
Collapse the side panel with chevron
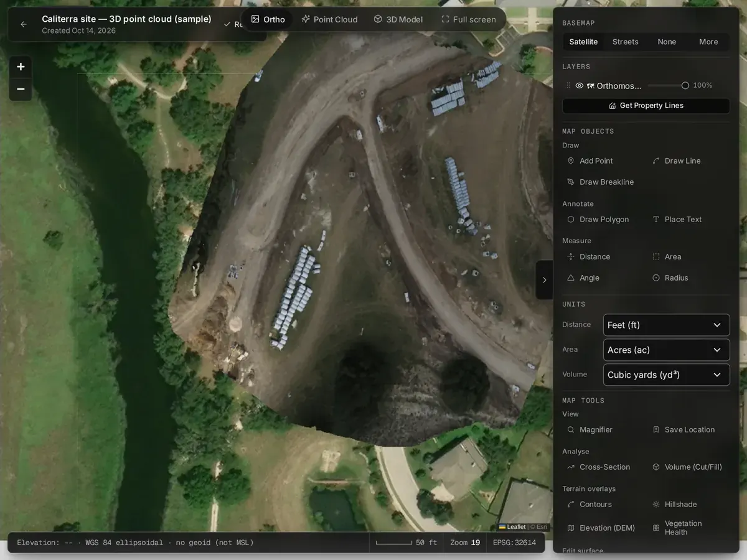pyautogui.click(x=544, y=280)
